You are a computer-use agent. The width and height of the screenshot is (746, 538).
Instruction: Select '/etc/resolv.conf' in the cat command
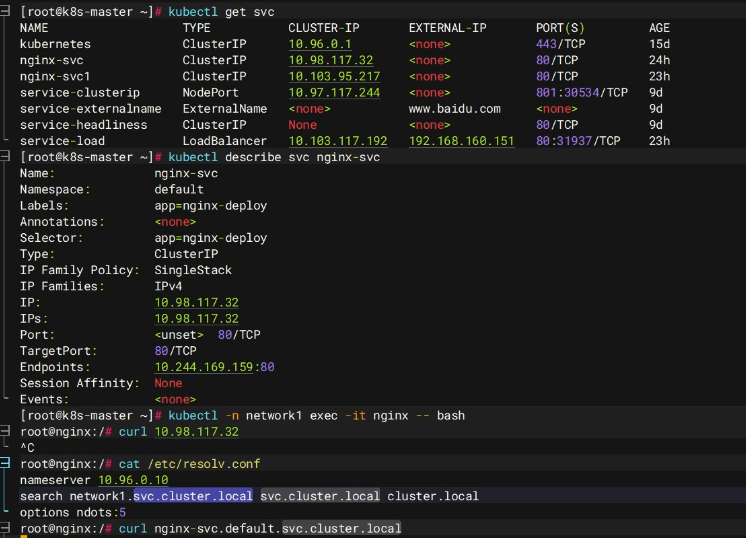click(204, 464)
